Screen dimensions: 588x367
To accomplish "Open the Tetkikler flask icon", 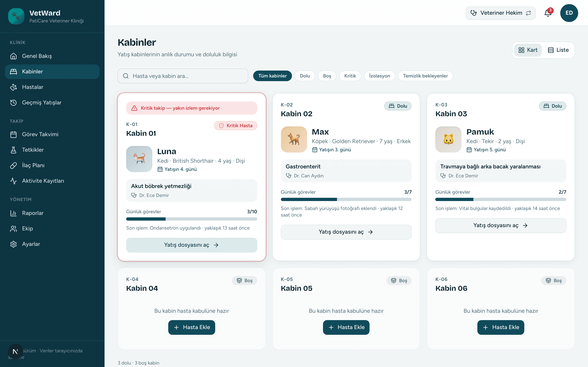I will coord(13,150).
